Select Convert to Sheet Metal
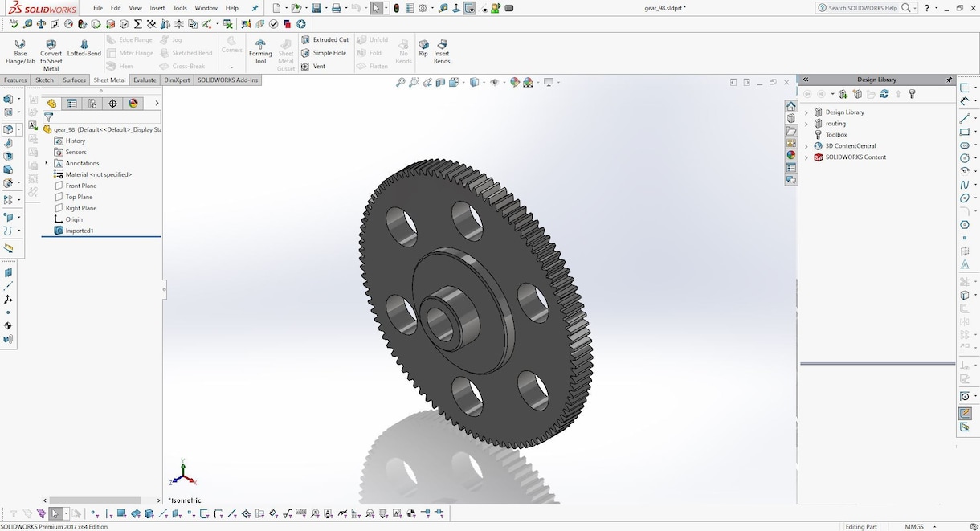This screenshot has height=531, width=980. tap(51, 55)
